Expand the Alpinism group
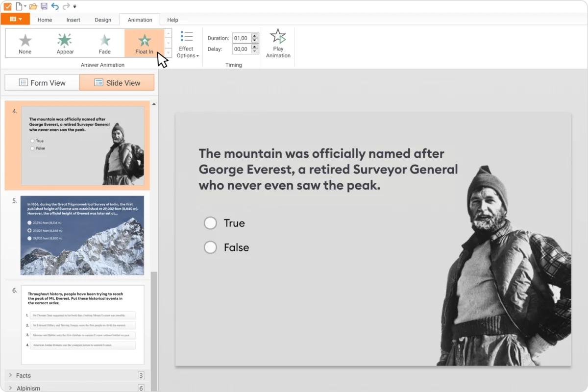The height and width of the screenshot is (392, 588). click(x=11, y=388)
